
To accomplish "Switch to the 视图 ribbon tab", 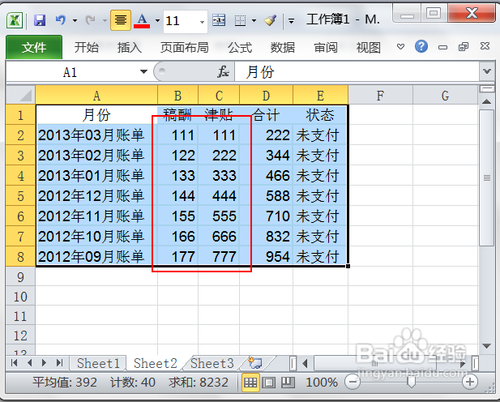I will [x=368, y=48].
